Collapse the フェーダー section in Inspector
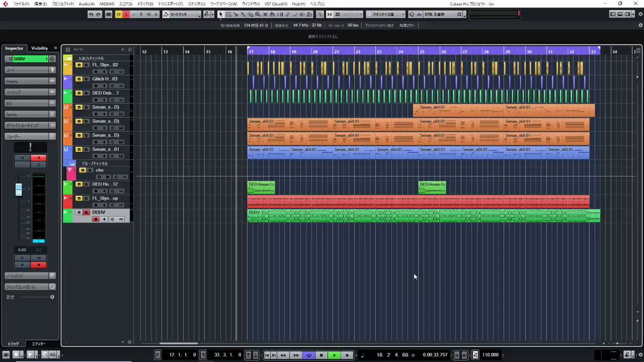The height and width of the screenshot is (362, 644). tap(30, 136)
